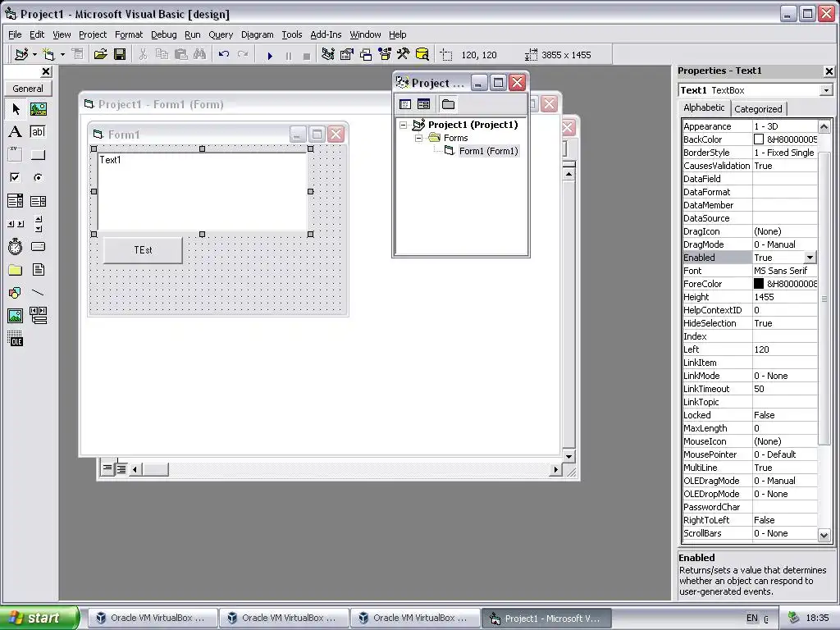Viewport: 840px width, 630px height.
Task: Open the Menu Editor from the toolbar
Action: [78, 54]
